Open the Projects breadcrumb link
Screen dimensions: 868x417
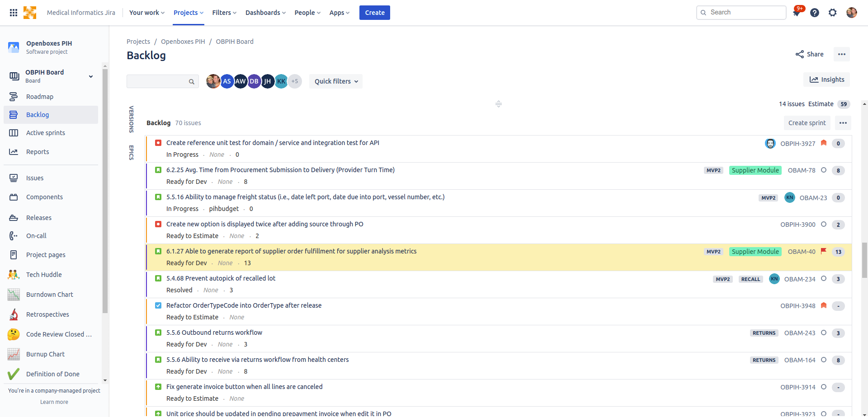point(138,42)
